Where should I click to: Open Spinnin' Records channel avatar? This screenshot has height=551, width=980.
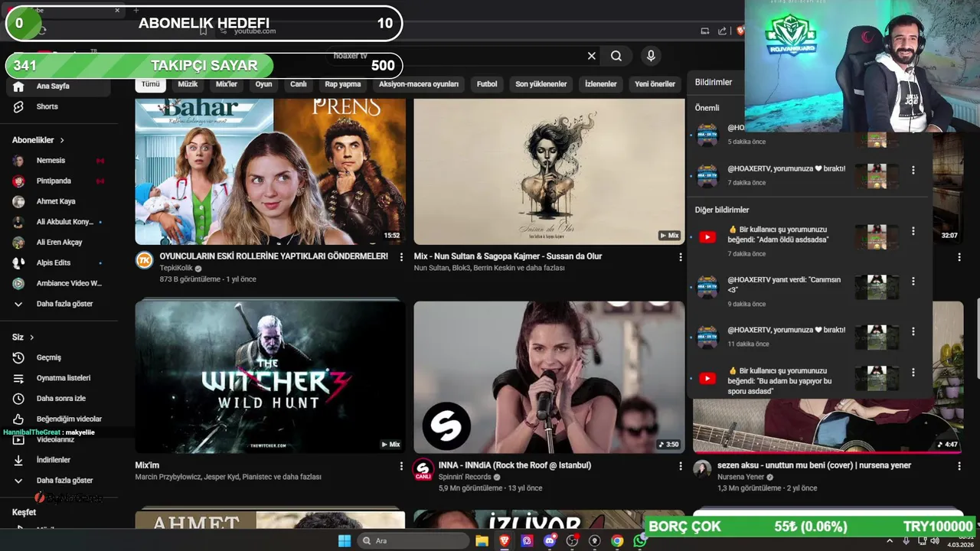tap(423, 469)
